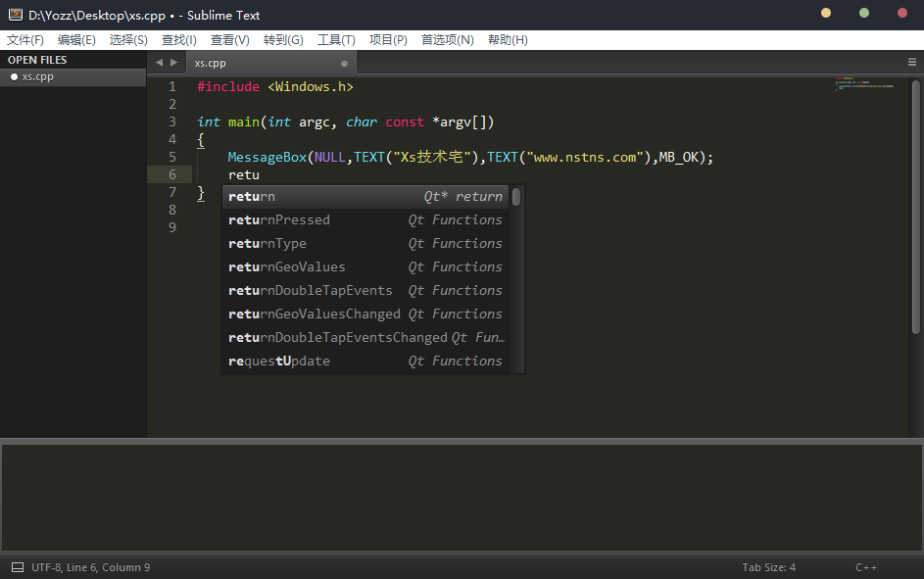
Task: Choose 'returnGeoValuesChanged' autocomplete suggestion
Action: pyautogui.click(x=365, y=314)
